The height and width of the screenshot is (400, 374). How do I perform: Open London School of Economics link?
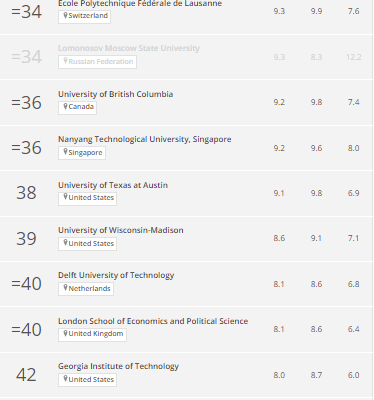(x=153, y=321)
